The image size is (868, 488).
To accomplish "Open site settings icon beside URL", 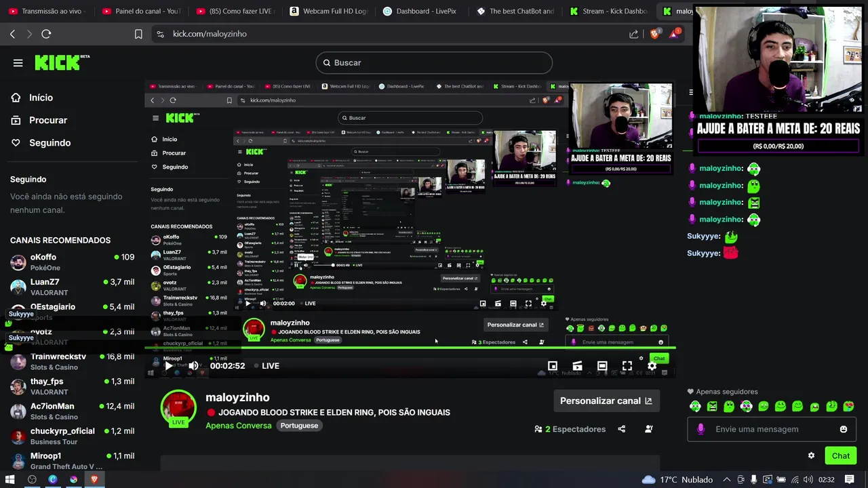I will tap(160, 34).
